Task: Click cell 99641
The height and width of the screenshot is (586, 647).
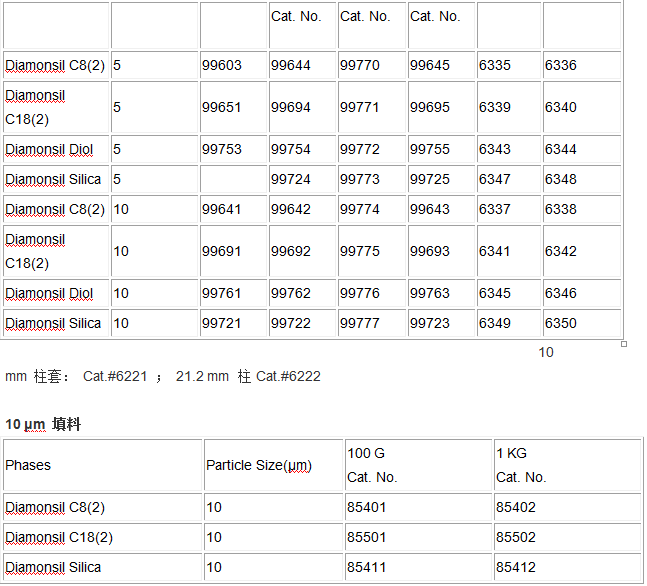Action: 233,209
